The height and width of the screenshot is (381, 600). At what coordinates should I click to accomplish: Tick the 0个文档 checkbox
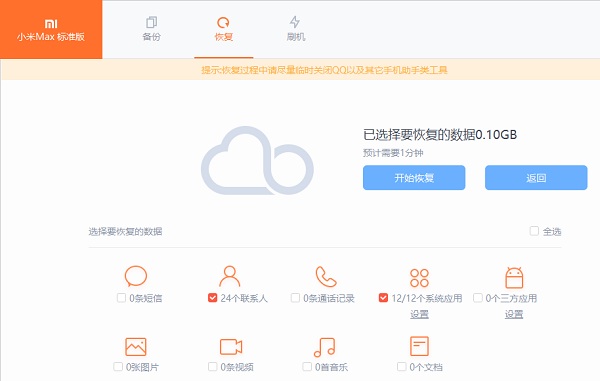[x=401, y=366]
